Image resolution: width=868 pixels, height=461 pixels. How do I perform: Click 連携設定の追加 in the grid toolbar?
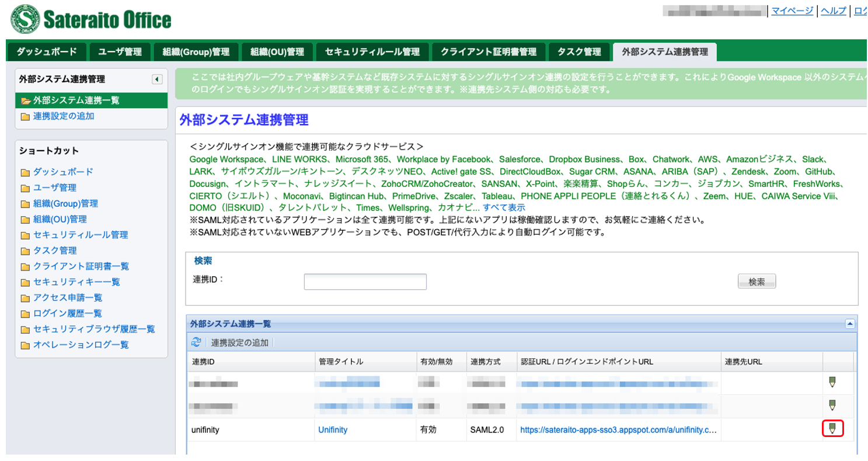[x=239, y=342]
